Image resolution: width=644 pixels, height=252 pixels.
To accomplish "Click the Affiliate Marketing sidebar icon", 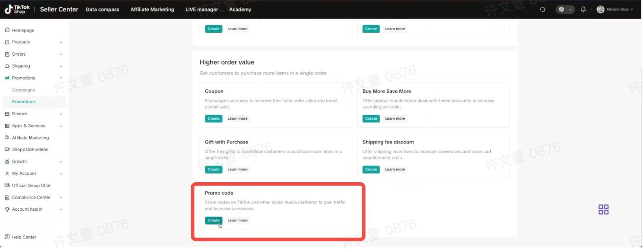I will 7,138.
